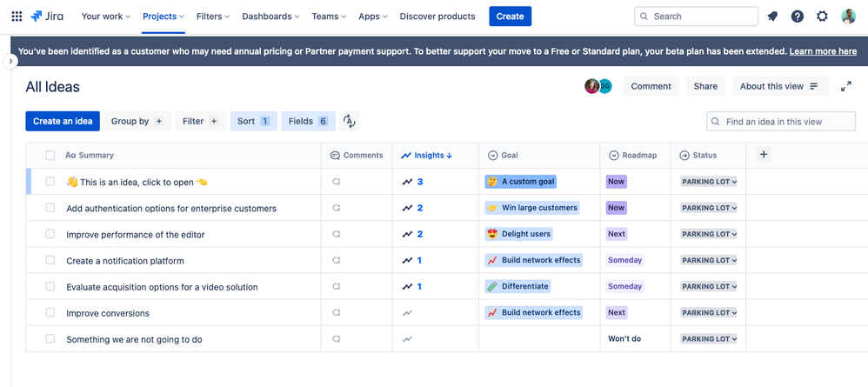Add a new column with plus icon

(764, 155)
